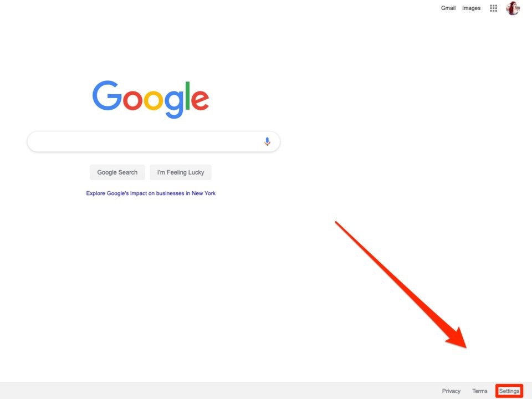Click the voice search microphone icon
The image size is (532, 399).
(x=267, y=141)
